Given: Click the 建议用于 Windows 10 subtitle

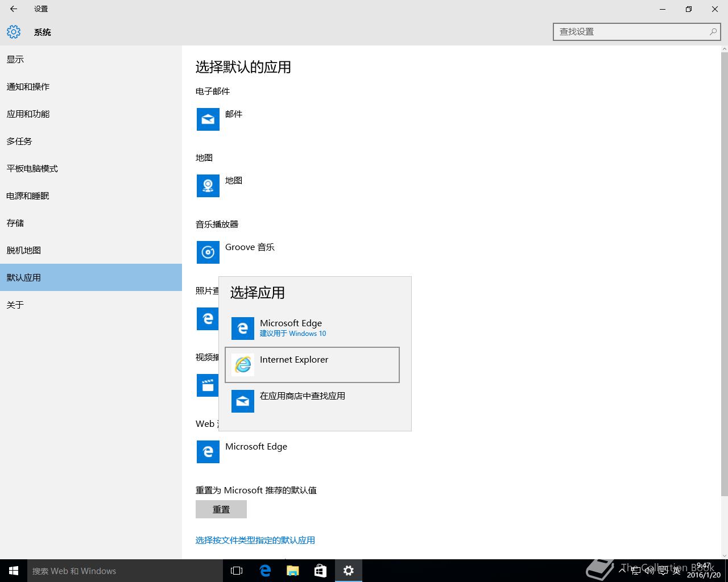Looking at the screenshot, I should (x=293, y=334).
